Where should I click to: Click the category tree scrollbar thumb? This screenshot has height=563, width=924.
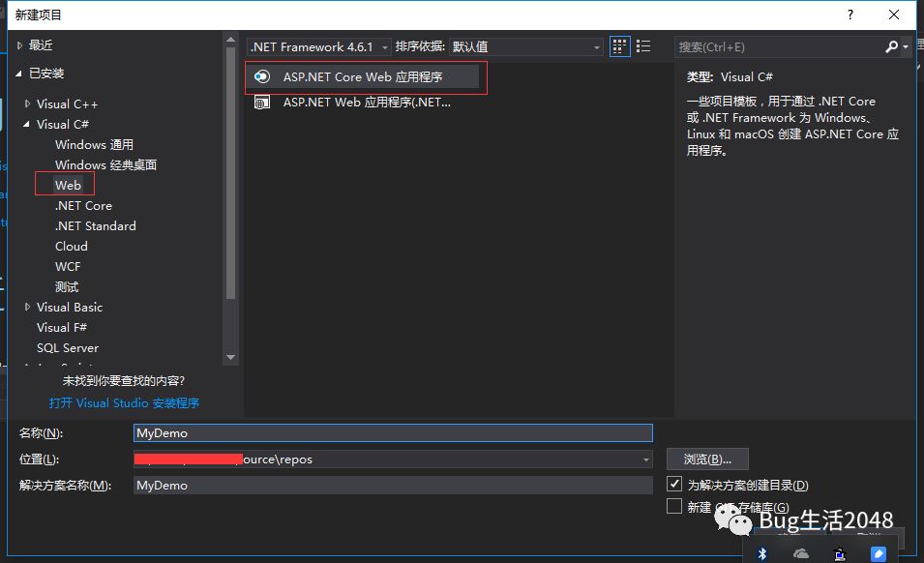tap(230, 173)
